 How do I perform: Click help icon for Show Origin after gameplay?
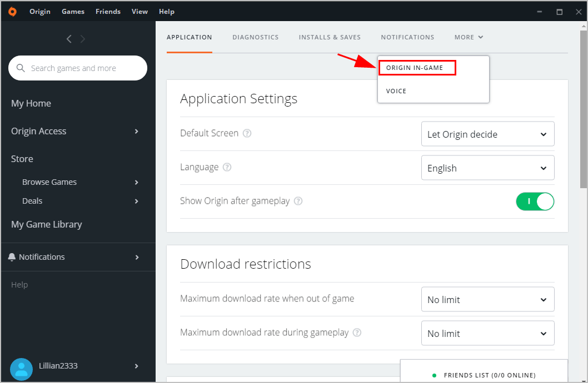tap(298, 201)
